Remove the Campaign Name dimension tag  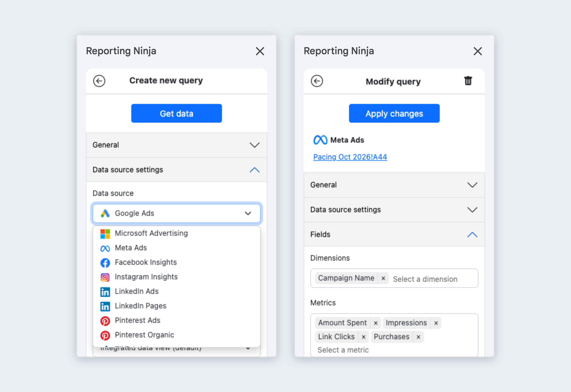pos(383,278)
